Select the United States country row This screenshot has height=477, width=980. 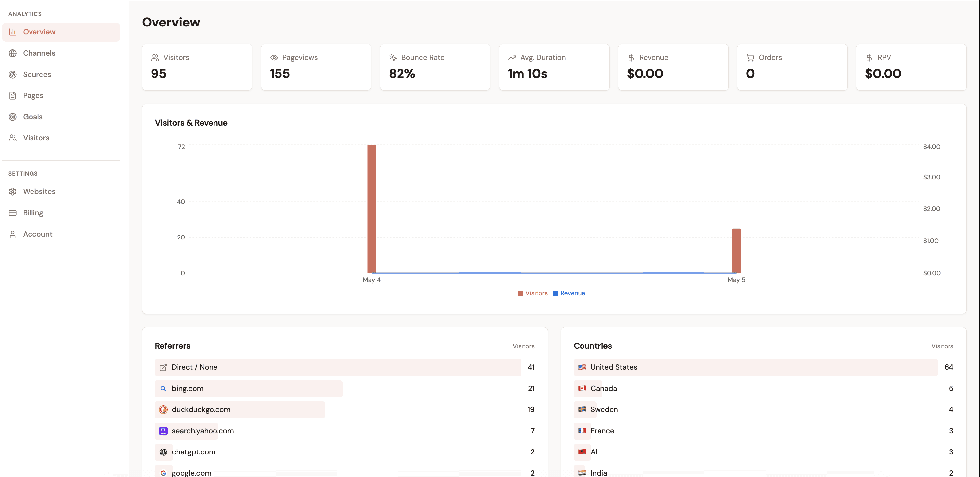click(x=764, y=368)
